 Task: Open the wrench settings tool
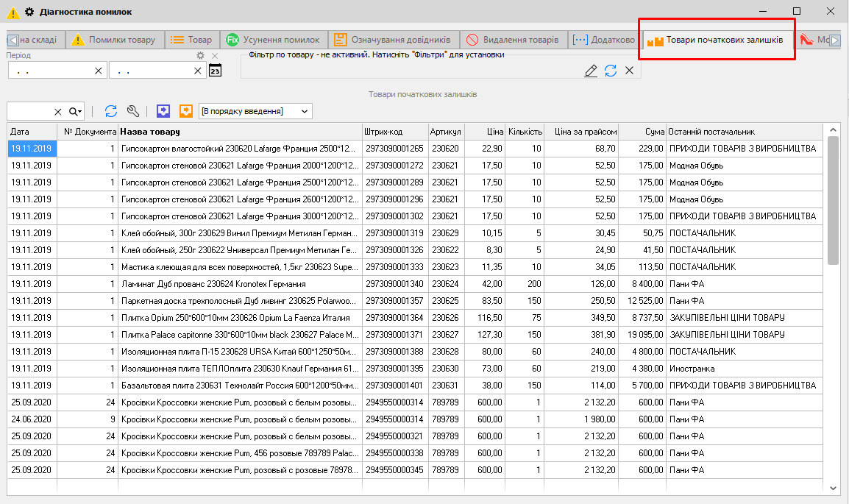(x=133, y=111)
